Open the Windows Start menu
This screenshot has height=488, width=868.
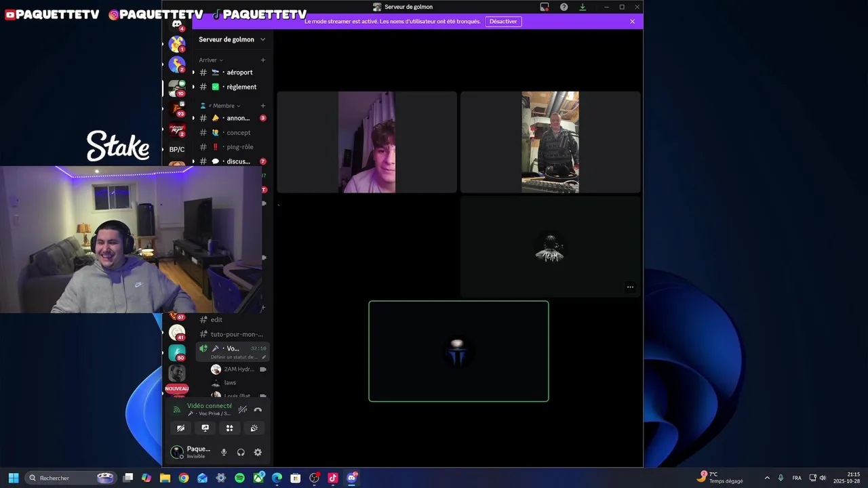14,478
